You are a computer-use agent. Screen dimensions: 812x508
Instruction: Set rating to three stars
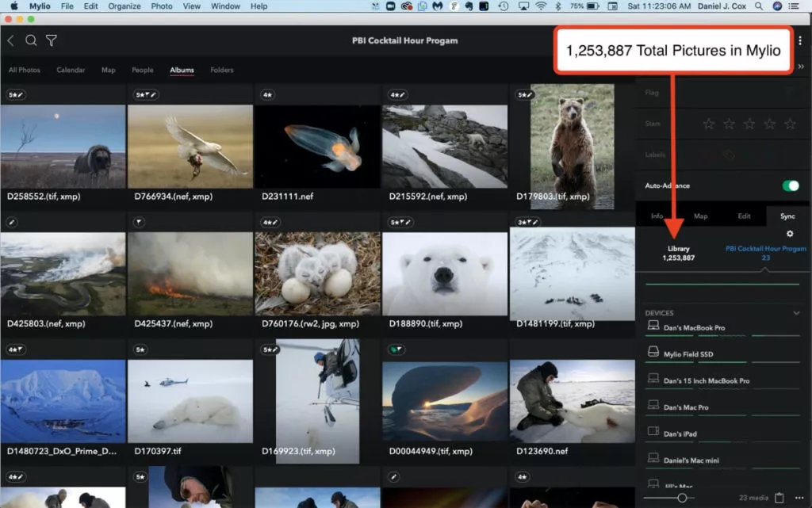pyautogui.click(x=749, y=124)
